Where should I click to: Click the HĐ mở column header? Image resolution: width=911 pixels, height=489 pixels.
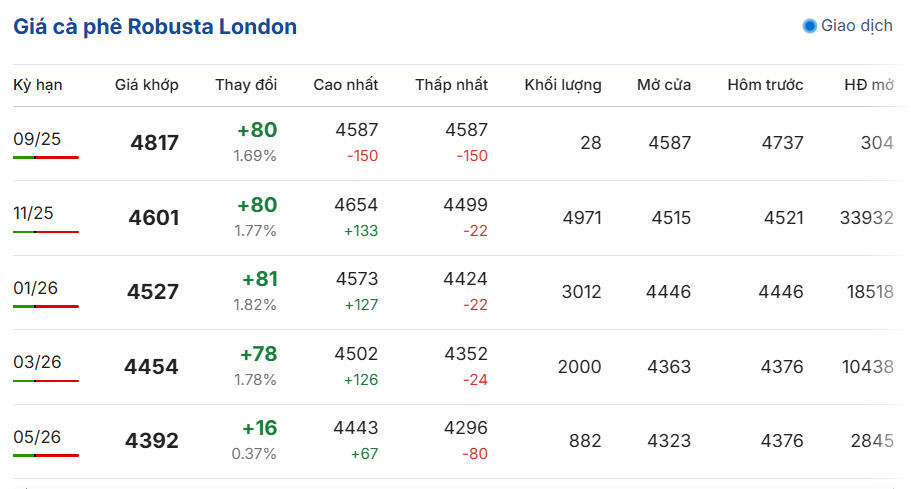869,85
